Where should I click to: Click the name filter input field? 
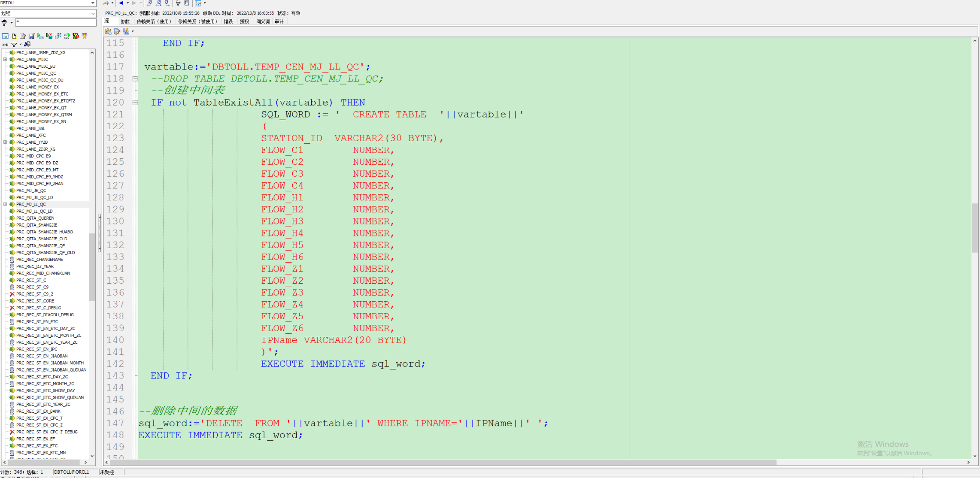56,22
